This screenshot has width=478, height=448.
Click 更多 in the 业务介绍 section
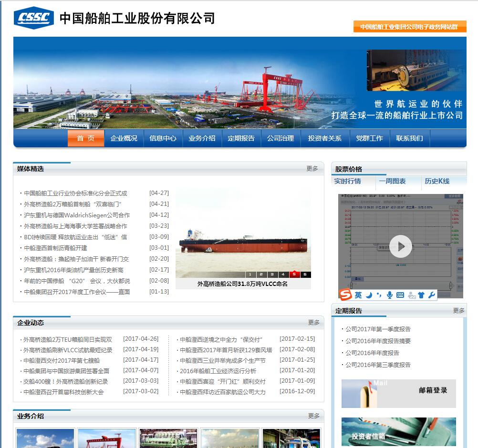(x=314, y=416)
